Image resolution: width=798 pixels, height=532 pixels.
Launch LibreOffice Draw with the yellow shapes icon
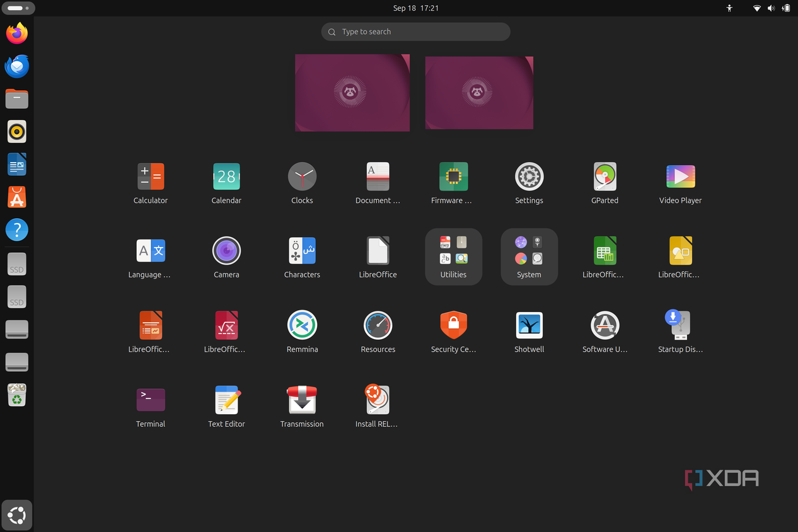click(x=680, y=251)
